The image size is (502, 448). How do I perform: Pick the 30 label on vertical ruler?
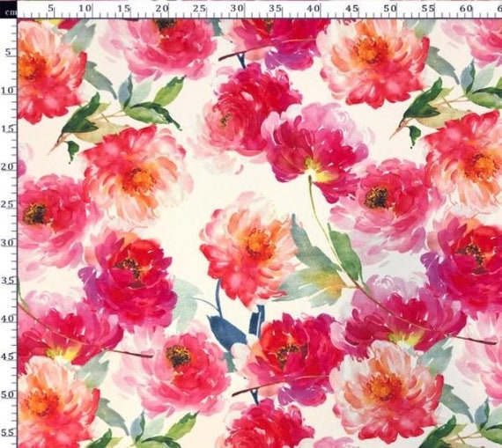point(8,243)
